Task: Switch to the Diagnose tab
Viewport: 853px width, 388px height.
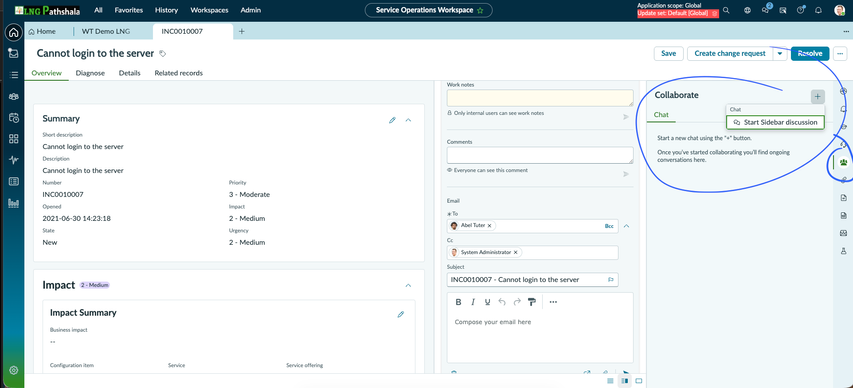Action: (90, 73)
